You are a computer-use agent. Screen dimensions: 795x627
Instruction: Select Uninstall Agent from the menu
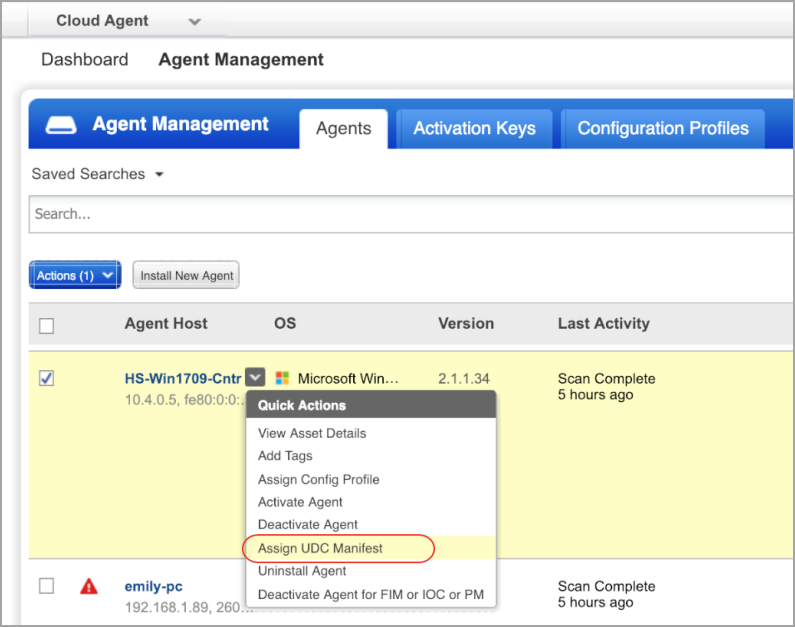tap(302, 571)
